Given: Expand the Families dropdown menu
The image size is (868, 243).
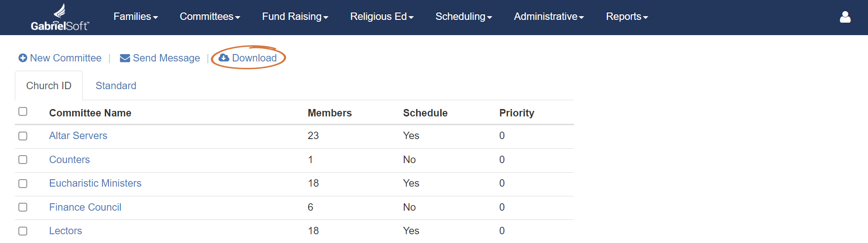Looking at the screenshot, I should click(x=136, y=17).
